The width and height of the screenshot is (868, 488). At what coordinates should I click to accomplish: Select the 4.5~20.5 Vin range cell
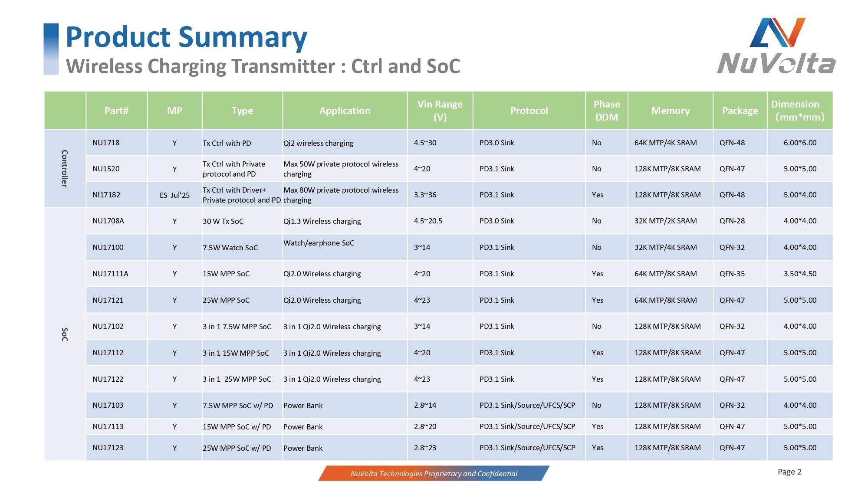[428, 221]
